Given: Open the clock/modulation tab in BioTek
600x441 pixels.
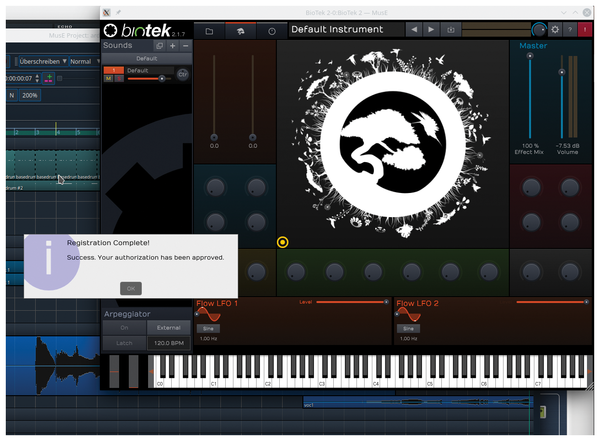Looking at the screenshot, I should click(272, 31).
